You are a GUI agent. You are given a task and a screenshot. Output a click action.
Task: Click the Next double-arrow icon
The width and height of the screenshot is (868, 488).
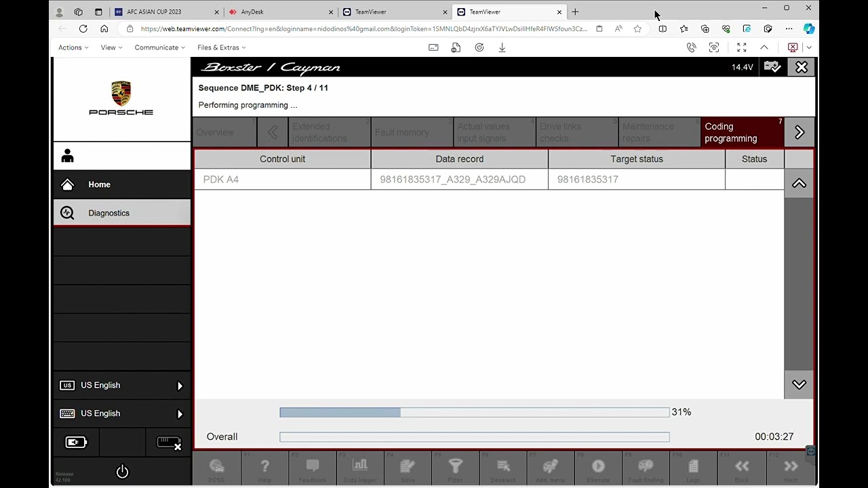click(791, 466)
